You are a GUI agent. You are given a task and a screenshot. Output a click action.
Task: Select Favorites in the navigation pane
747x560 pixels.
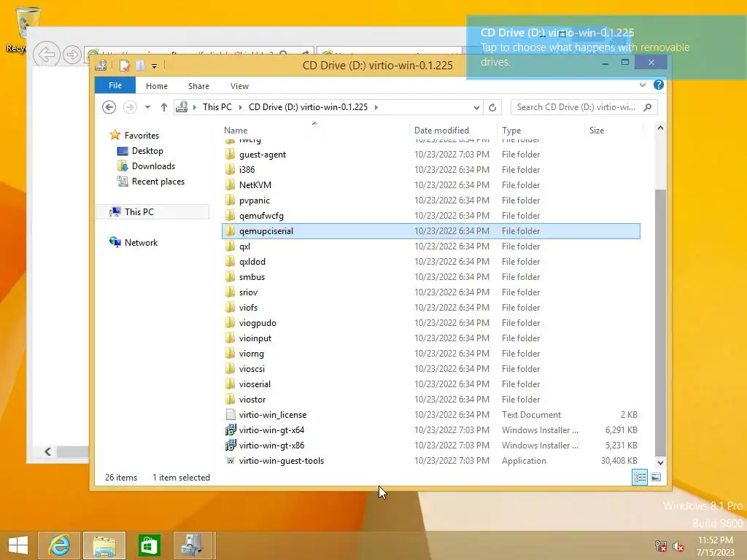pos(142,135)
